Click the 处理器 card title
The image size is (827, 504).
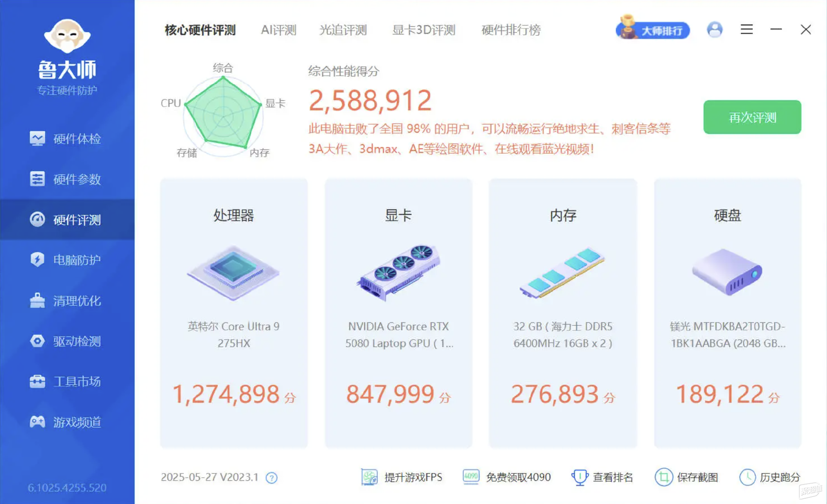coord(233,215)
